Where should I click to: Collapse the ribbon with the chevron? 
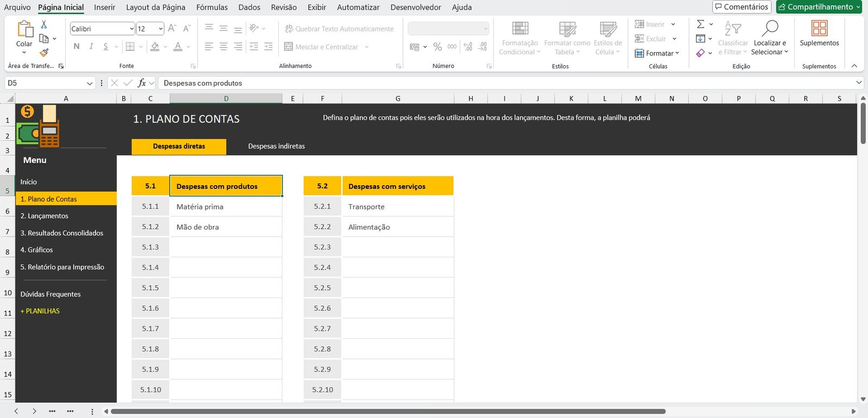[x=854, y=66]
